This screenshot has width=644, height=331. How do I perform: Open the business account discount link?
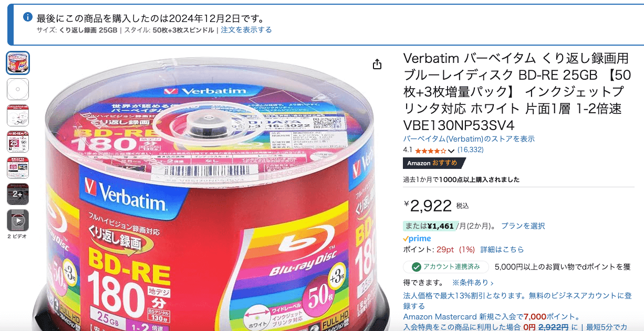(x=517, y=301)
